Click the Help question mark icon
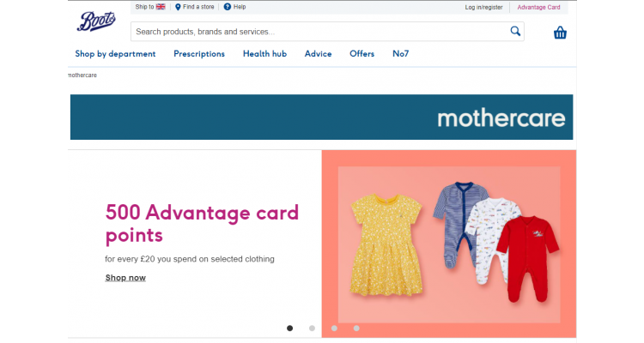Viewport: 644px width, 343px height. pos(228,7)
